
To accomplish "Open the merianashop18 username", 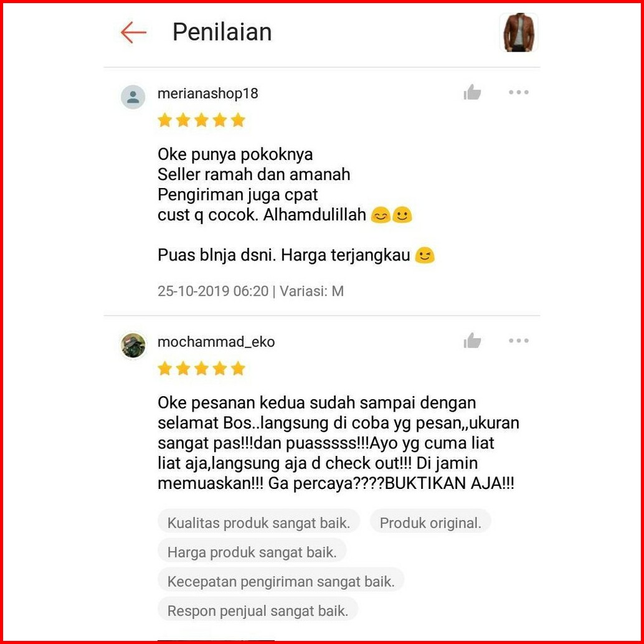I will click(208, 93).
